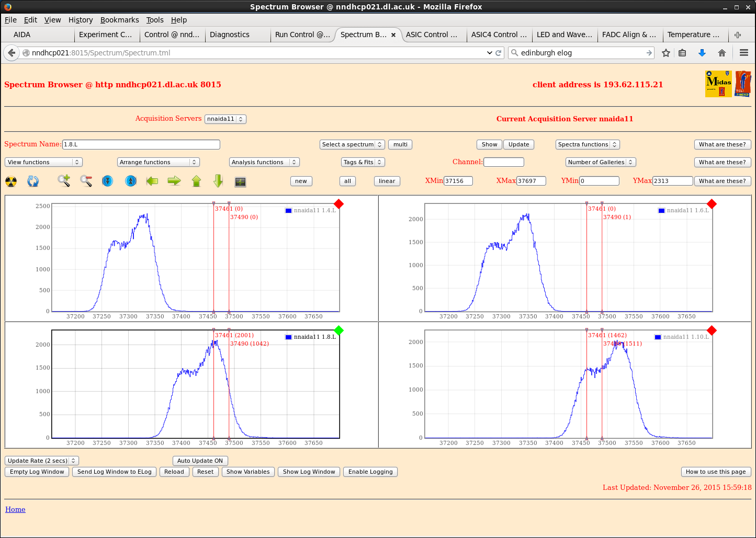
Task: Open the Bookmarks menu
Action: point(119,20)
